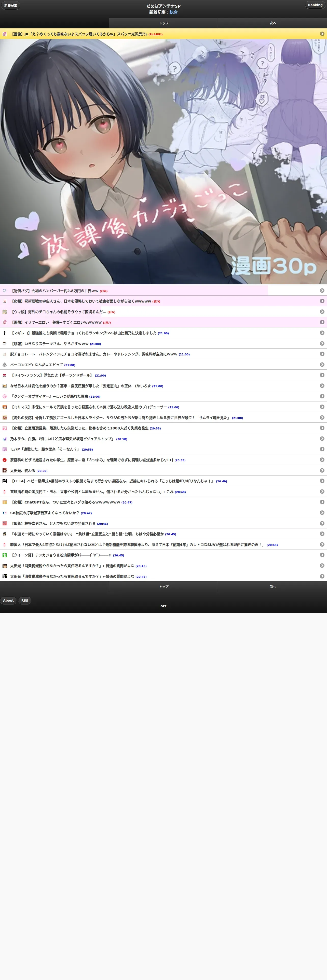
Task: Click the arrow icon on 脱チョコレート row
Action: coord(322,354)
